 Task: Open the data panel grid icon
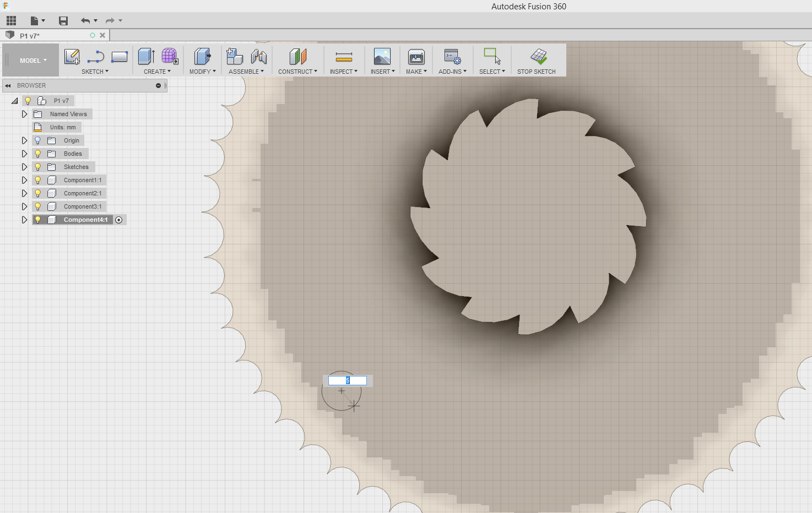tap(12, 21)
